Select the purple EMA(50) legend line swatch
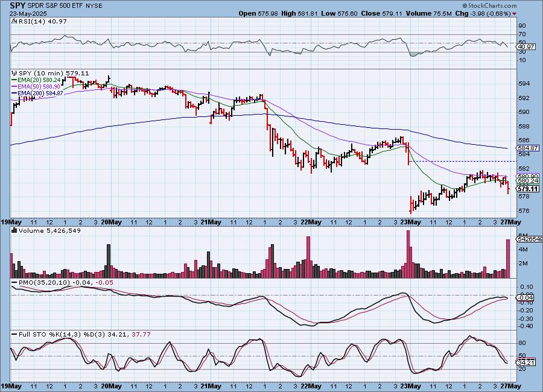This screenshot has width=543, height=392. tap(14, 87)
